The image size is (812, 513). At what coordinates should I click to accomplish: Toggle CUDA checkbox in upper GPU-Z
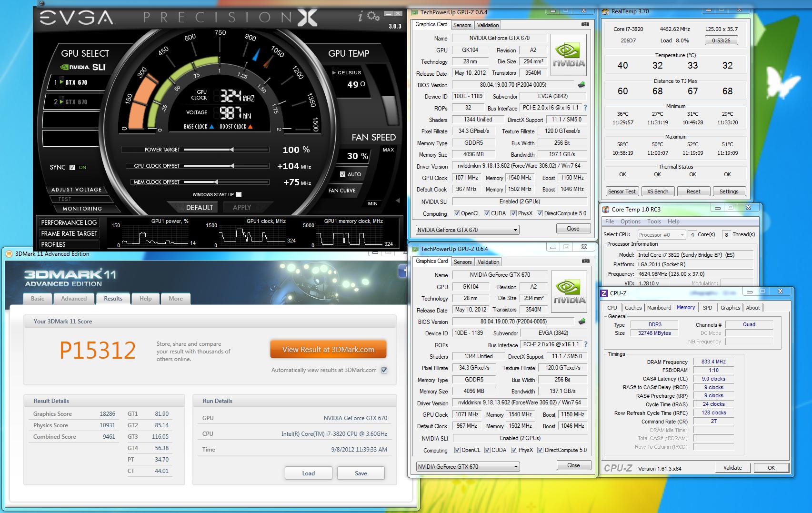point(487,213)
